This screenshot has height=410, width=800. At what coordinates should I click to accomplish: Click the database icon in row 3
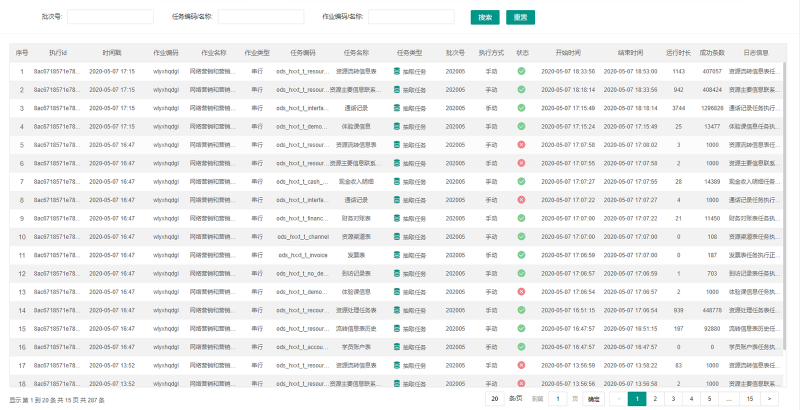coord(396,108)
